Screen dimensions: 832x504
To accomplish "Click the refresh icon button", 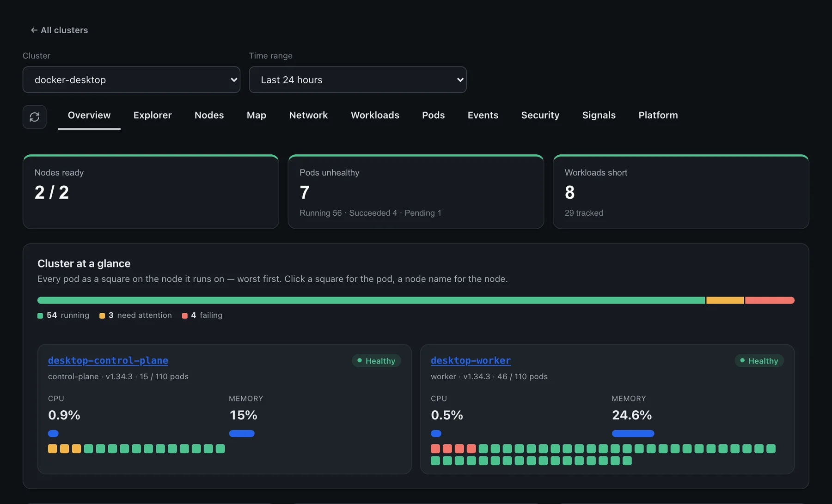I will 35,117.
